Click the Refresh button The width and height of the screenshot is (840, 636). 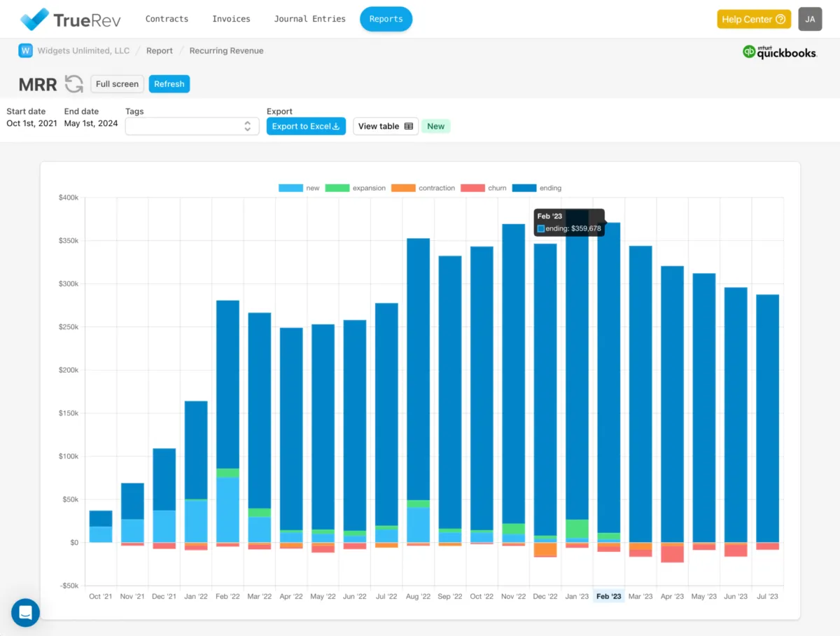click(169, 83)
